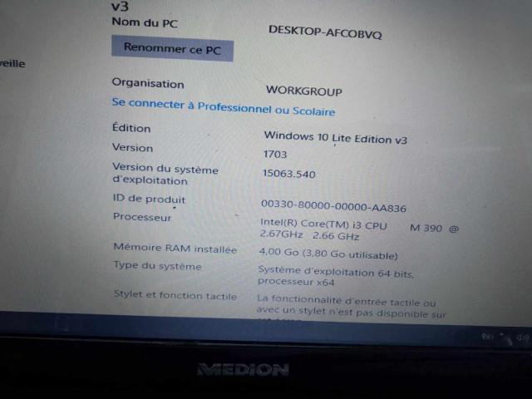The image size is (532, 399).
Task: Select the PC name DESKTOP-AFCOBVQ
Action: (325, 32)
